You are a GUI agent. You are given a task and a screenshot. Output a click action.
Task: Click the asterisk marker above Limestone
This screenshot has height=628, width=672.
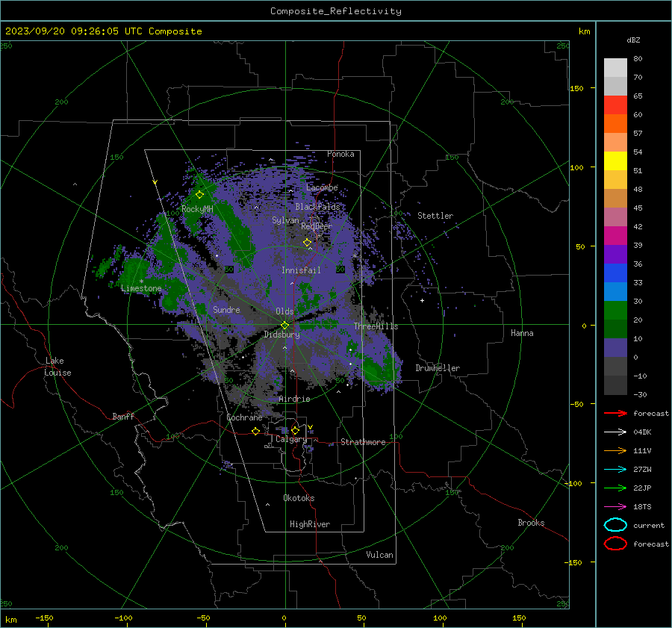pos(141,282)
